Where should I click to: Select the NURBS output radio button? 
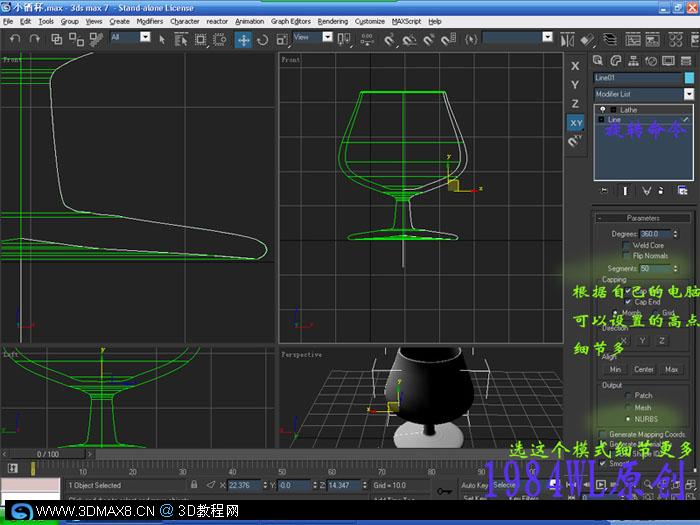click(x=628, y=419)
